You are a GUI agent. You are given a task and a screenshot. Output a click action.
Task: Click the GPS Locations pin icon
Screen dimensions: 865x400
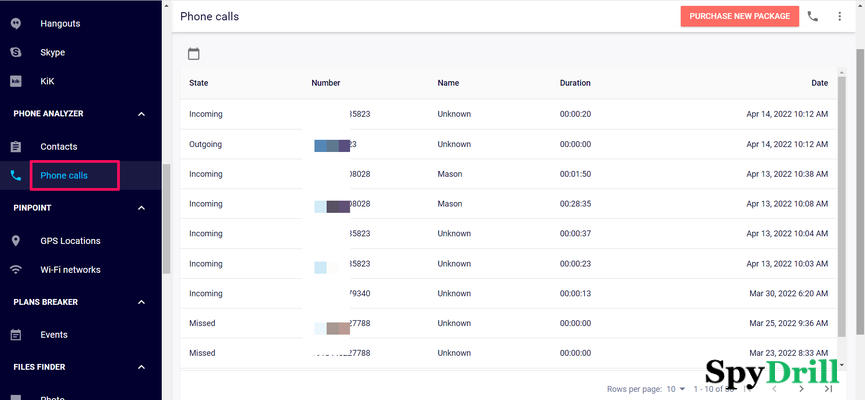(x=16, y=241)
